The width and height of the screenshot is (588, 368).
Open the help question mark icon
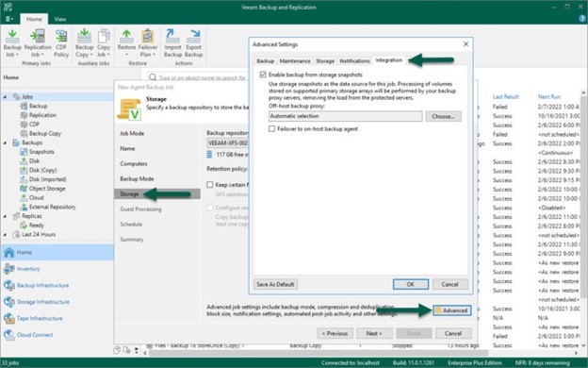pyautogui.click(x=582, y=19)
